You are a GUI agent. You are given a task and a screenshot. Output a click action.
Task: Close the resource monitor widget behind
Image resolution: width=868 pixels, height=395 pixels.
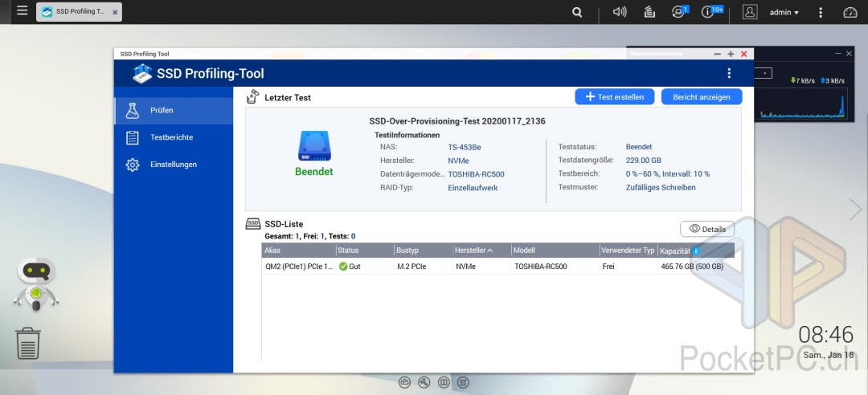coord(850,53)
